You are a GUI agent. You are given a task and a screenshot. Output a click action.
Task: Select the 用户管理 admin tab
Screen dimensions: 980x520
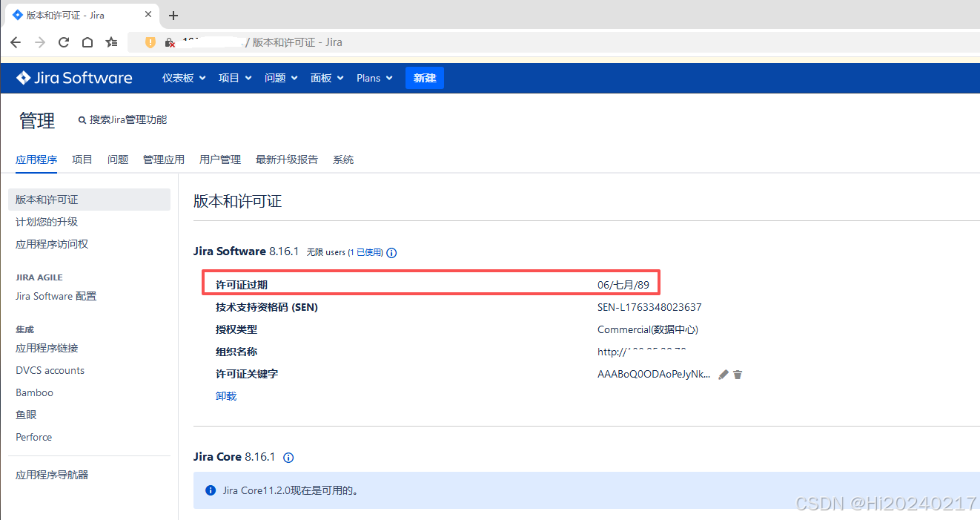click(x=220, y=159)
